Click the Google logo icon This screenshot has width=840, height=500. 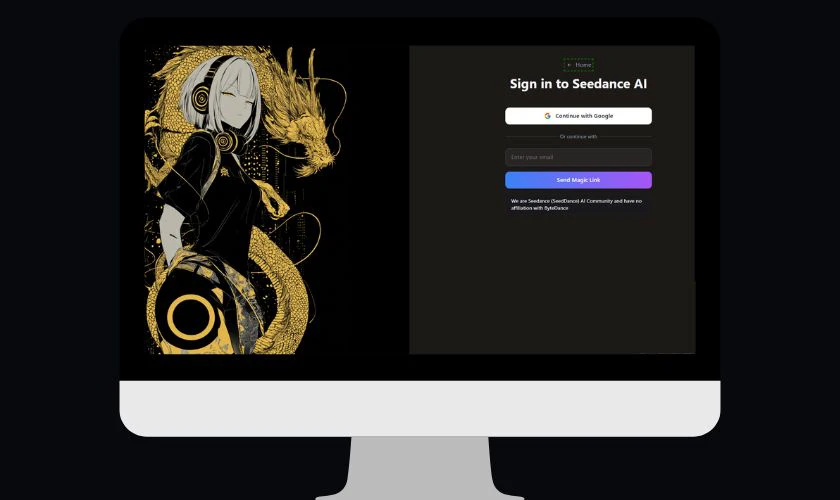(x=547, y=116)
